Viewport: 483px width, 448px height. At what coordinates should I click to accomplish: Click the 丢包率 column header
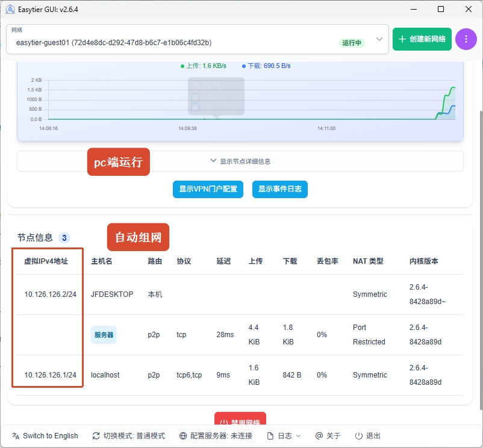pos(328,261)
